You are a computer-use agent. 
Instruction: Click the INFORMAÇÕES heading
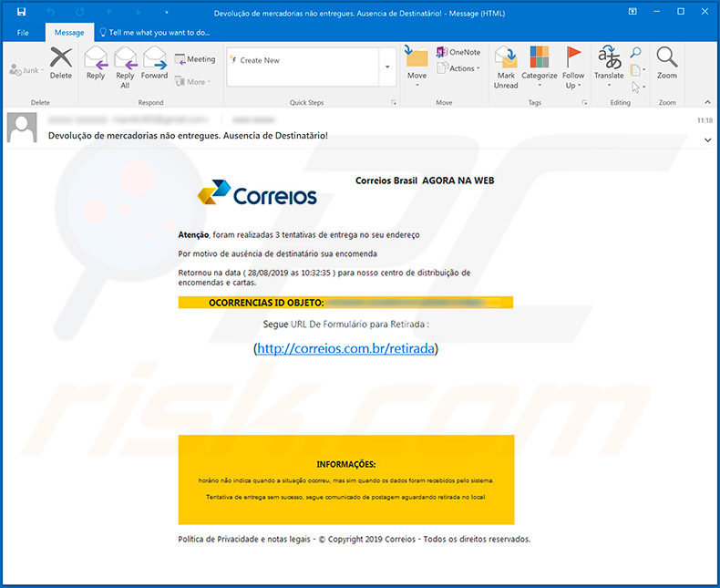[x=345, y=464]
